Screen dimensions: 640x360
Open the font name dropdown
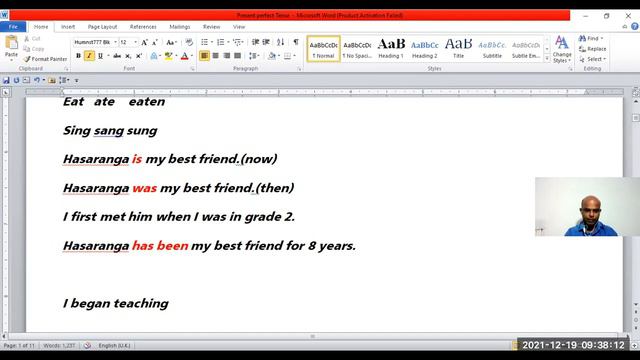[116, 42]
